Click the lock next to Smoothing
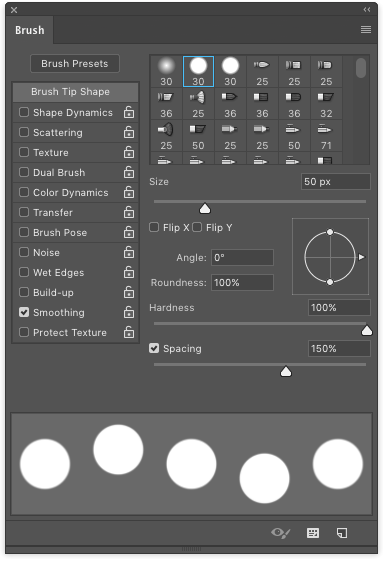383x561 pixels. tap(129, 312)
